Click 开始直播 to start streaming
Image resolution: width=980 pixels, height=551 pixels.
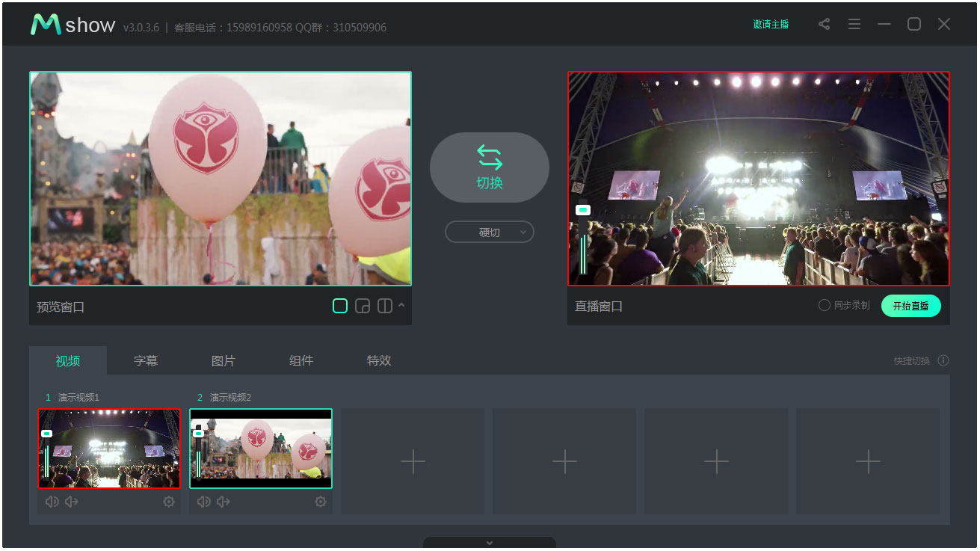(911, 306)
